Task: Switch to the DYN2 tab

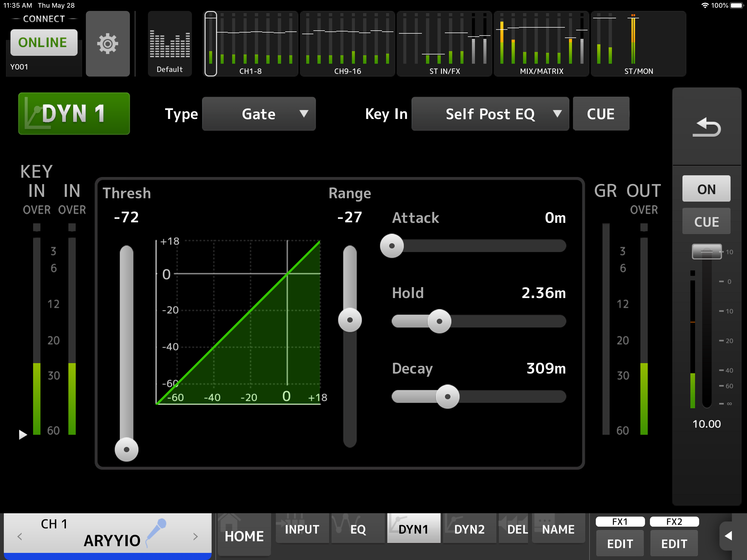Action: coord(469,529)
